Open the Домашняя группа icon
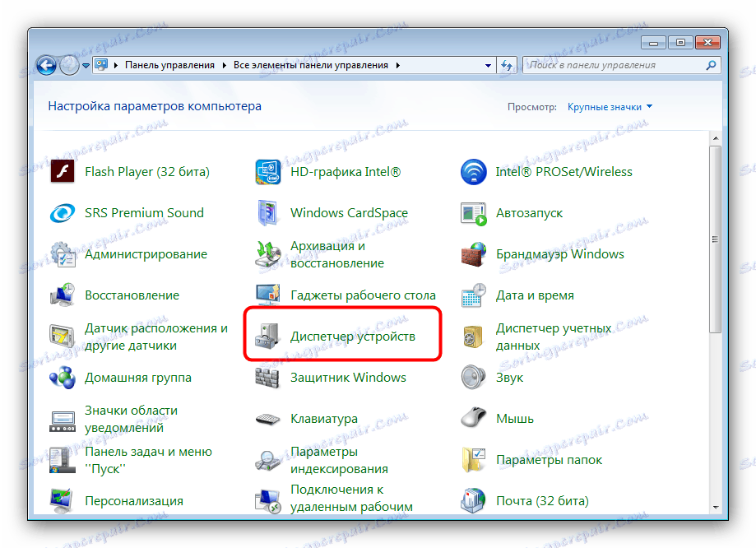This screenshot has width=756, height=548. (x=63, y=378)
